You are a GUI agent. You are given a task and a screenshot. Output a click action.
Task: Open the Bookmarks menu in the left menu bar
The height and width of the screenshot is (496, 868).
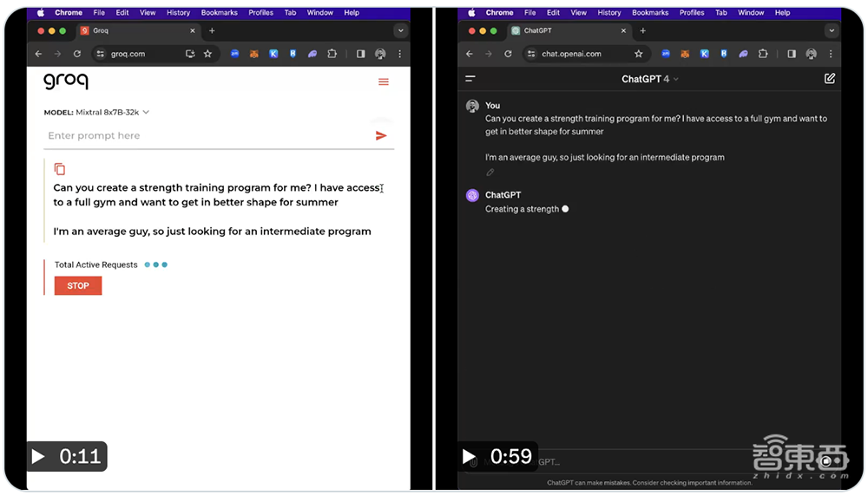pos(220,13)
